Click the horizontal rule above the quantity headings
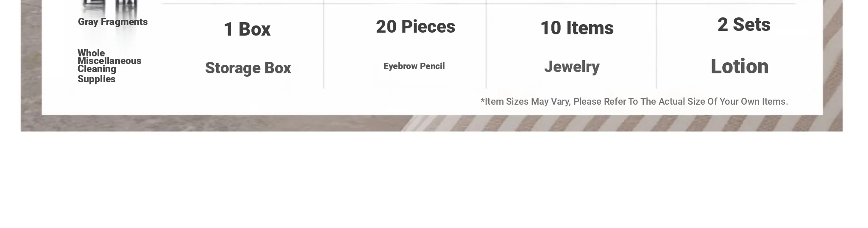Screen dimensions: 868x228 [479, 3]
